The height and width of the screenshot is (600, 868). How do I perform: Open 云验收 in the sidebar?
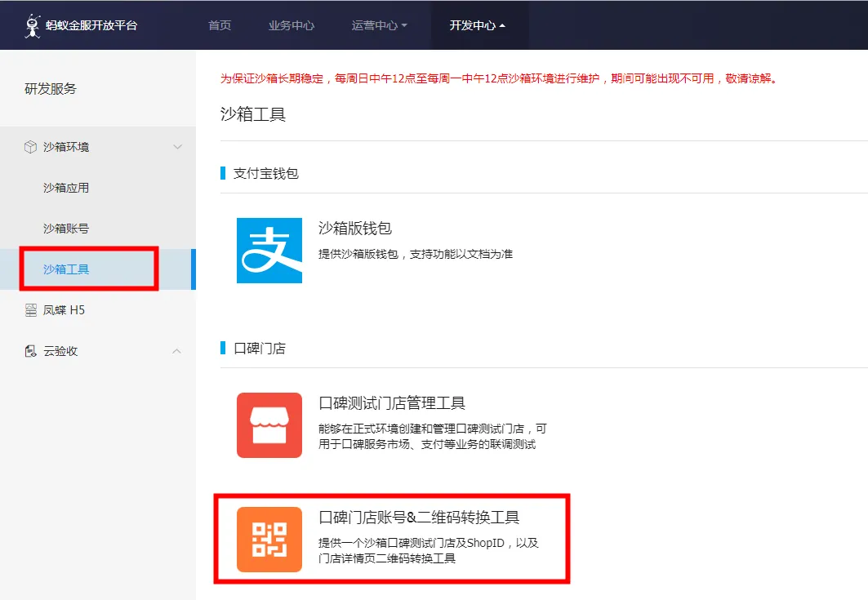click(60, 351)
